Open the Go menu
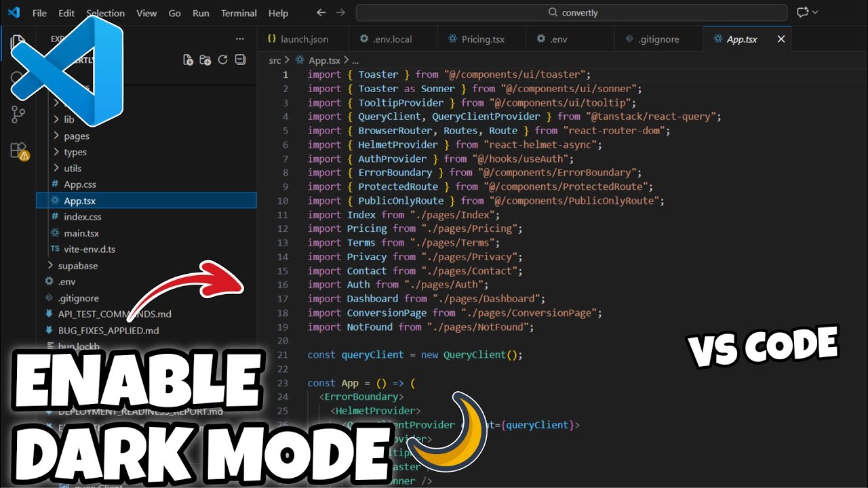868x488 pixels. [x=174, y=13]
